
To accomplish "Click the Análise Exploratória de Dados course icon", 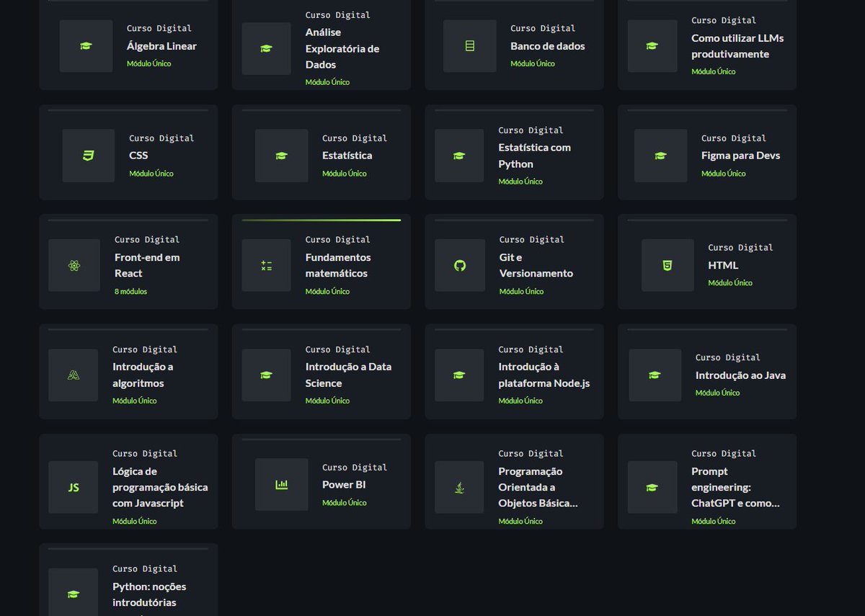I will pyautogui.click(x=266, y=49).
